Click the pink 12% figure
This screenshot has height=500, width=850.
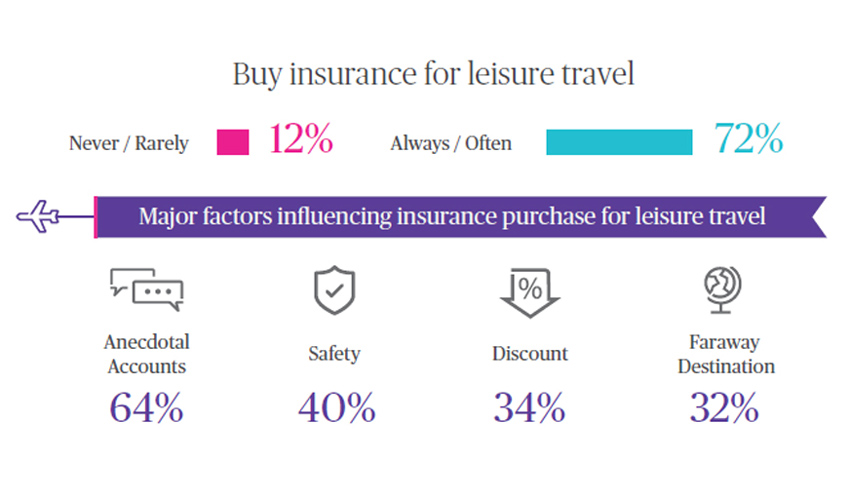[x=300, y=140]
